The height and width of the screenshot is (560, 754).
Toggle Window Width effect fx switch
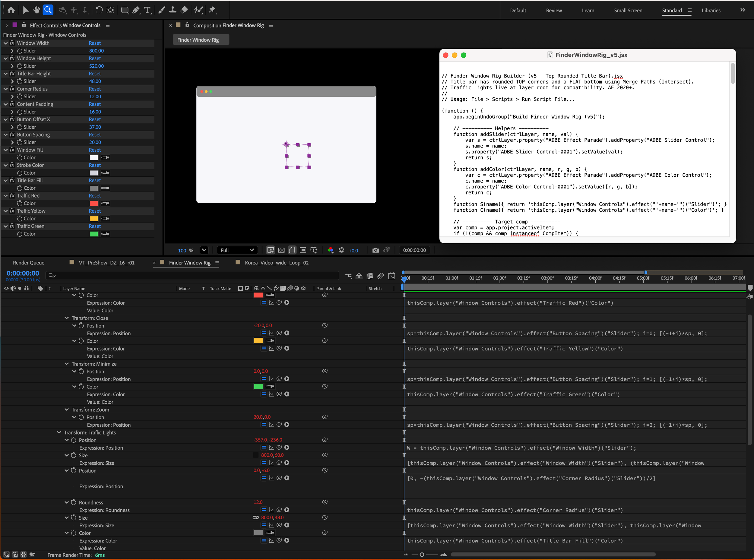[x=12, y=43]
